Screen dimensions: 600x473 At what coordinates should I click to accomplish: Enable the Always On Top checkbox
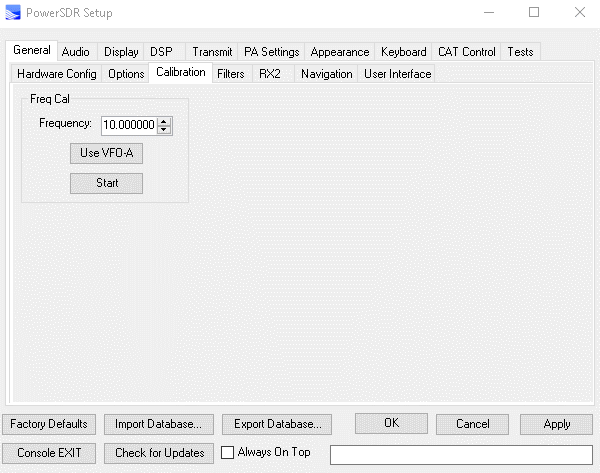pyautogui.click(x=227, y=453)
